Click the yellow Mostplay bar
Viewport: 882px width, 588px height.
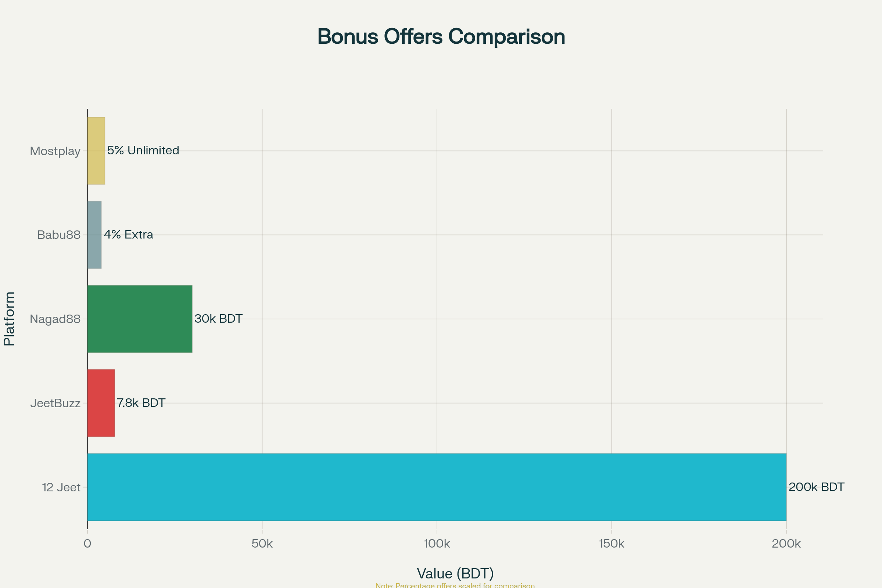click(x=96, y=151)
